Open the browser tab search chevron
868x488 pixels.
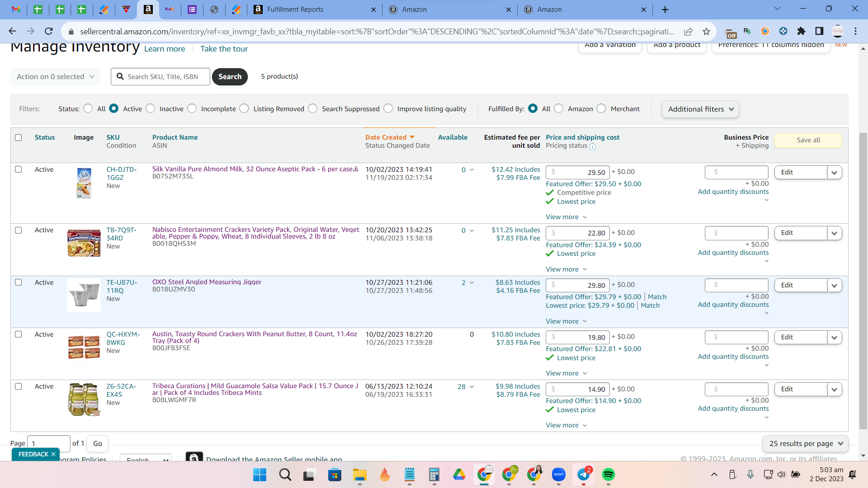777,9
